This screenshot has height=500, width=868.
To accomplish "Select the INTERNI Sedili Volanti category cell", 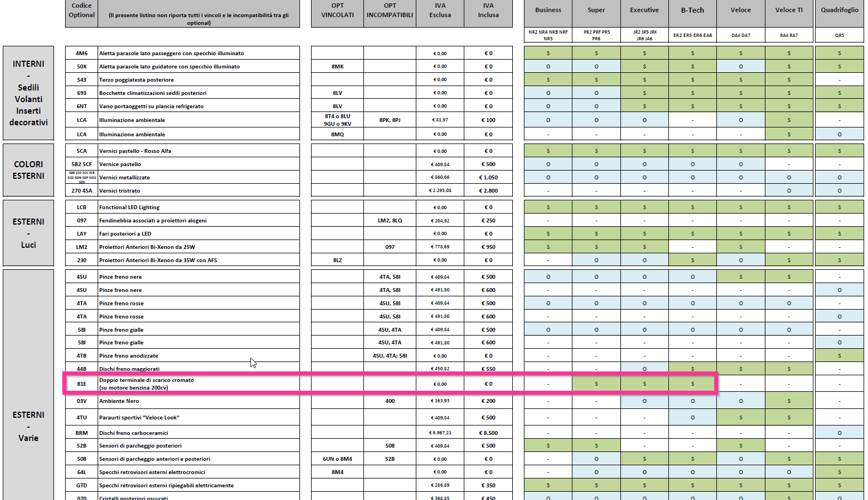I will 29,93.
